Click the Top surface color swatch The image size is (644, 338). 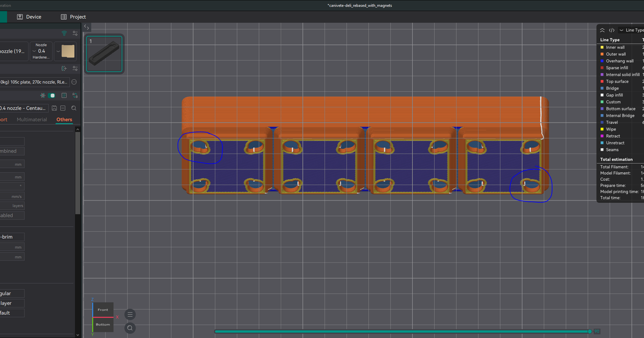coord(602,82)
